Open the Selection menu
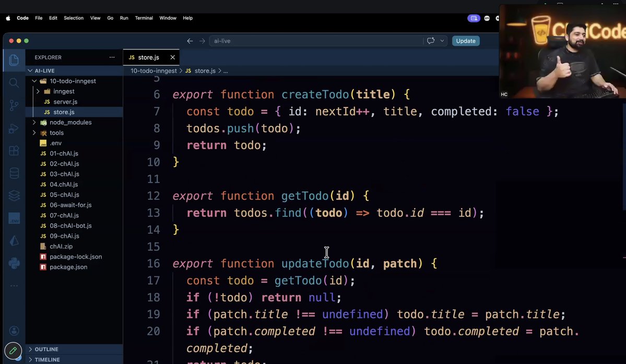The width and height of the screenshot is (626, 364). tap(74, 18)
